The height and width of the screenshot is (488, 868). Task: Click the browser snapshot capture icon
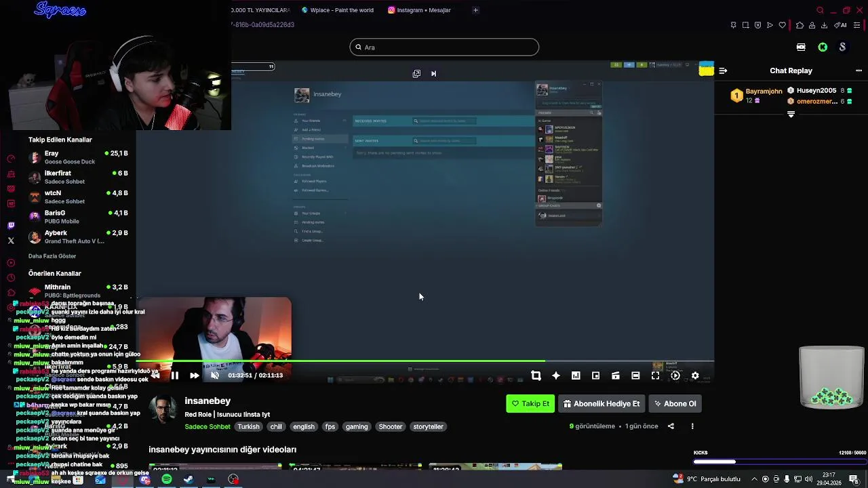click(745, 25)
